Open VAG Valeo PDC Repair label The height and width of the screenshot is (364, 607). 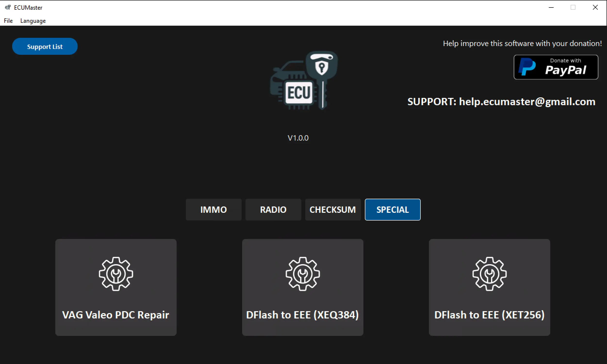116,315
